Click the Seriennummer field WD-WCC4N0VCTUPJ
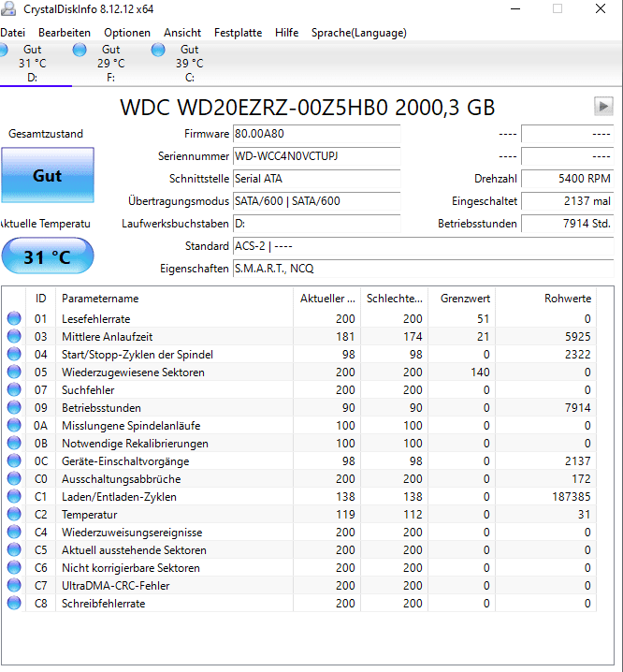 point(316,156)
